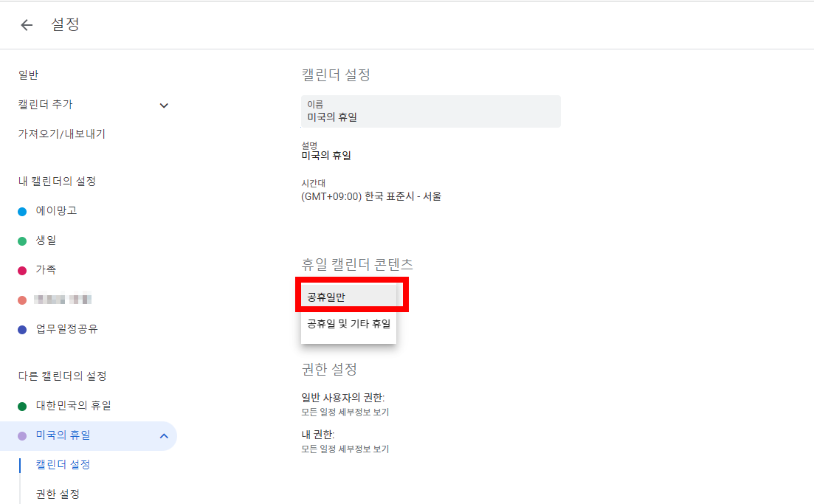Viewport: 814px width, 504px height.
Task: Click the purple dot beside 업무일정공유 calendar
Action: [x=22, y=329]
